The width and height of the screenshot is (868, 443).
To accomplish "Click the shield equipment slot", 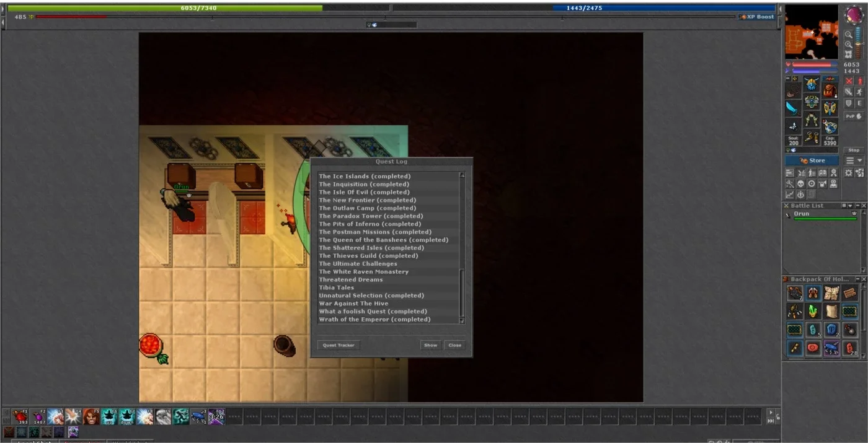I will (830, 108).
